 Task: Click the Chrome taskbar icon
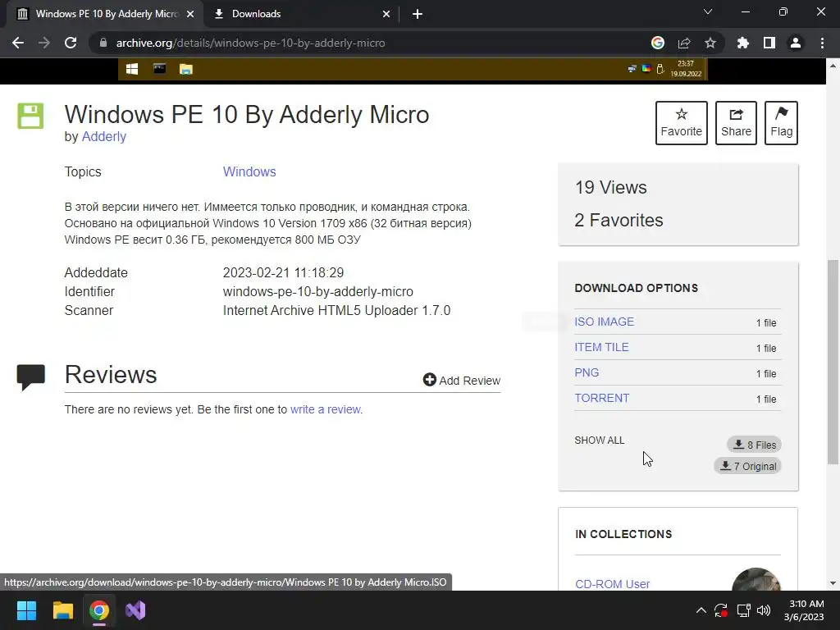(x=99, y=610)
